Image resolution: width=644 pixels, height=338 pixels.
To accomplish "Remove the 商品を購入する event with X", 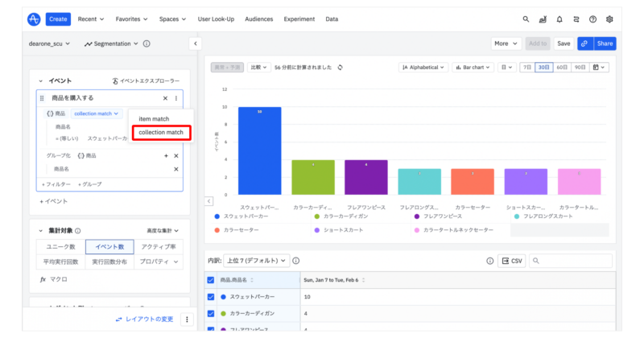I will tap(165, 98).
